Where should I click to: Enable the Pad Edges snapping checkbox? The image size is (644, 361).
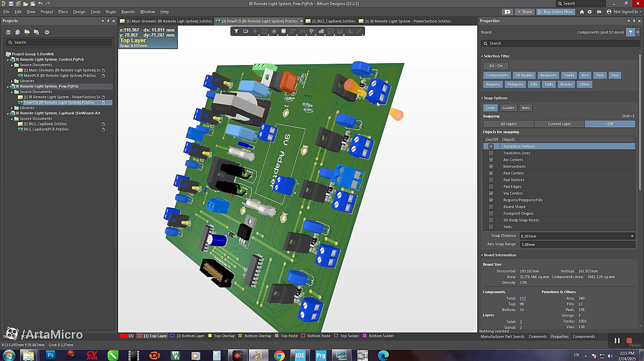(x=491, y=187)
